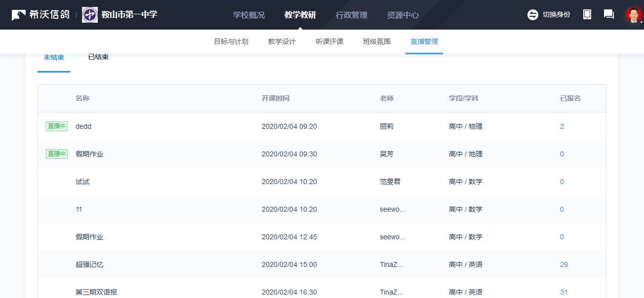Switch to the 听课评课 tab

click(329, 42)
